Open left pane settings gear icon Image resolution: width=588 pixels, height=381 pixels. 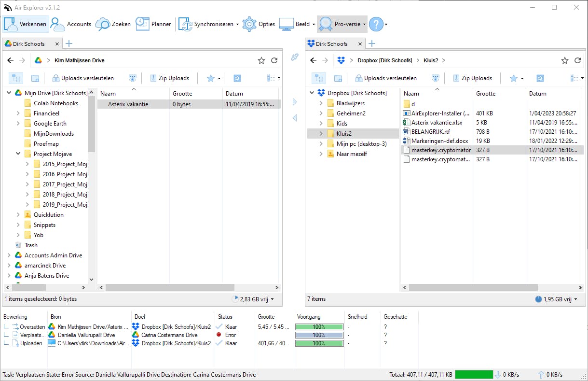coord(237,78)
